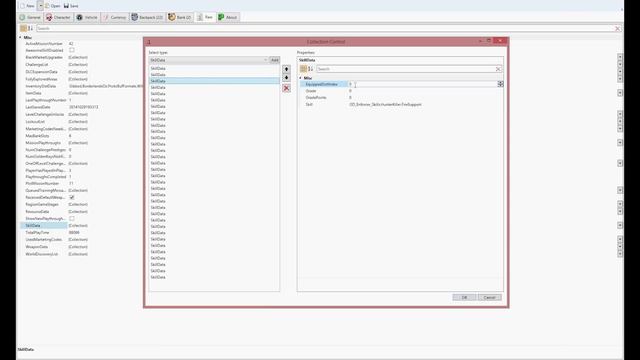Clear the Properties panel search box
640x360 pixels.
[x=498, y=69]
